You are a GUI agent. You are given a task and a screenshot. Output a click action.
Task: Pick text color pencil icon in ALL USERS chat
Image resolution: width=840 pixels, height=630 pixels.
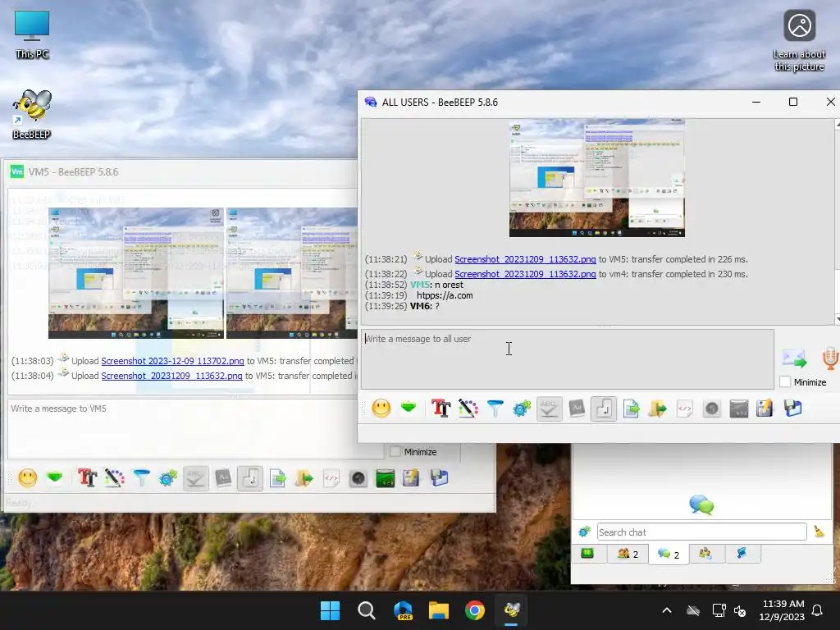pyautogui.click(x=468, y=409)
